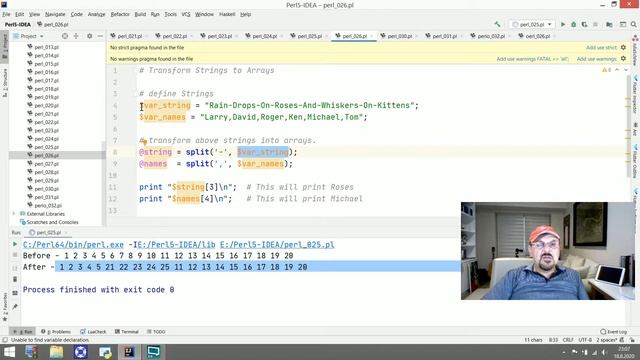Expand External Libraries tree node
This screenshot has width=640, height=360.
point(14,214)
